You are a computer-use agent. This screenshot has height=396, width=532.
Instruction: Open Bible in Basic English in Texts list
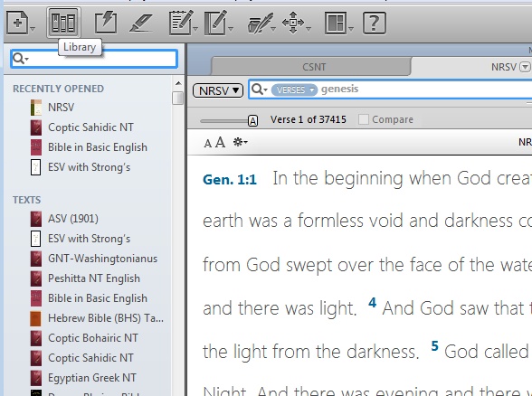[98, 298]
